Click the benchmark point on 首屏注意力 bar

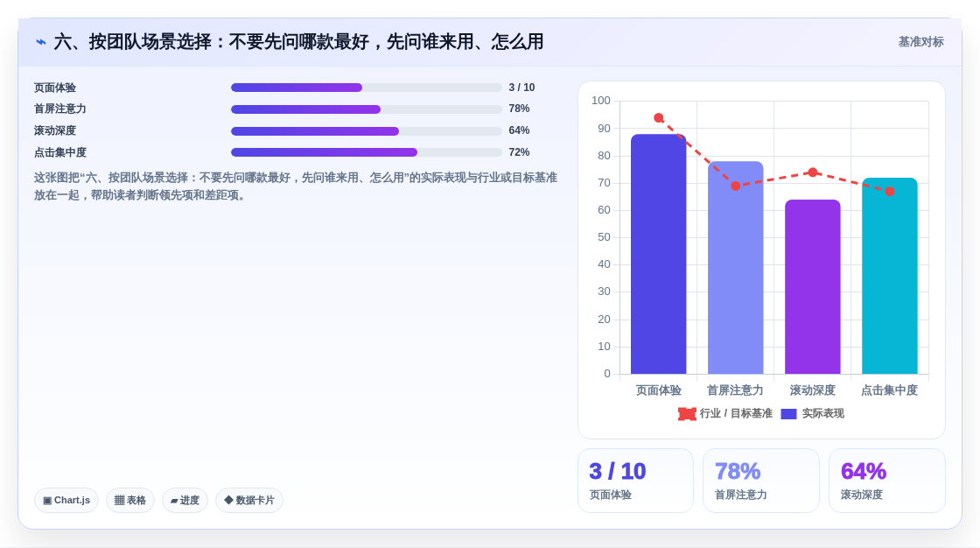(736, 186)
